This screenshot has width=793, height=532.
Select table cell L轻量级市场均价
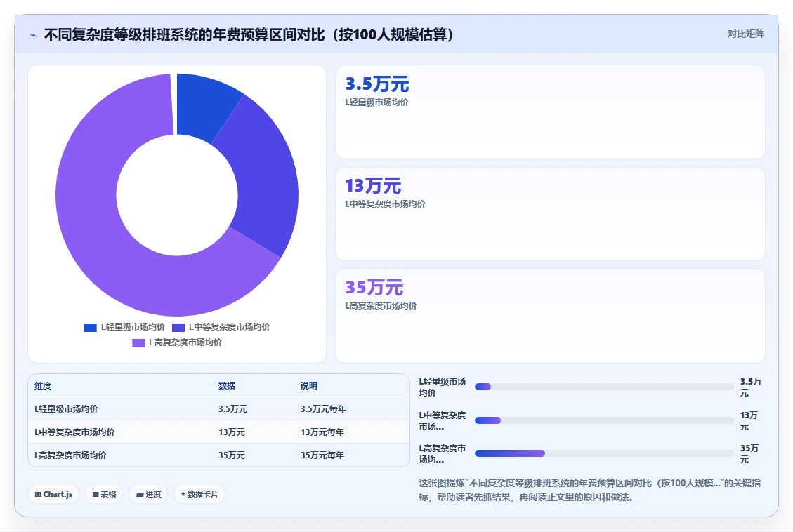(x=66, y=409)
